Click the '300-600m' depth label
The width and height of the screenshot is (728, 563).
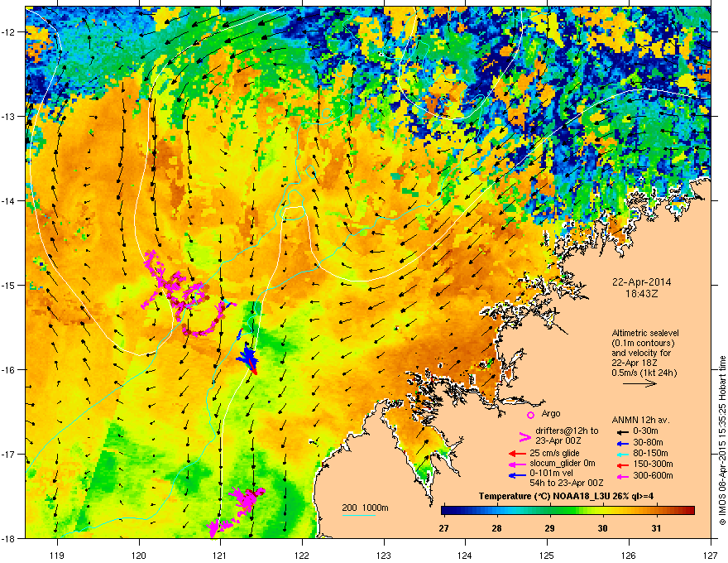click(653, 474)
